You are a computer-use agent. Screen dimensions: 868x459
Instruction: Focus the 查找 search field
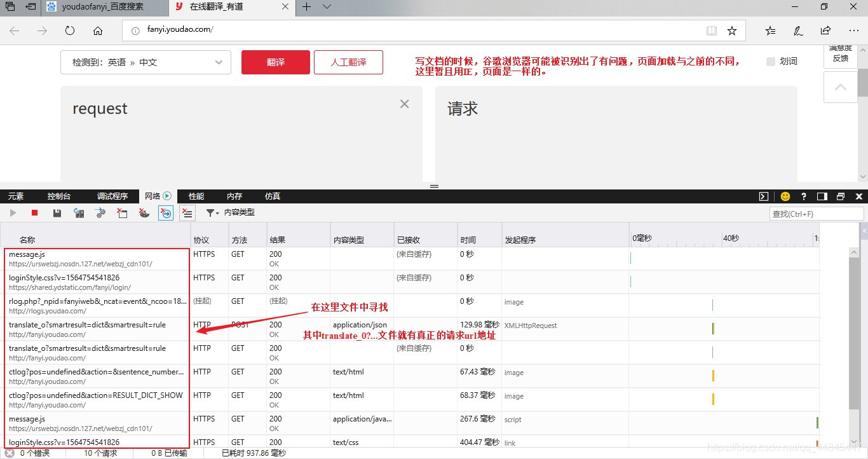[x=817, y=214]
